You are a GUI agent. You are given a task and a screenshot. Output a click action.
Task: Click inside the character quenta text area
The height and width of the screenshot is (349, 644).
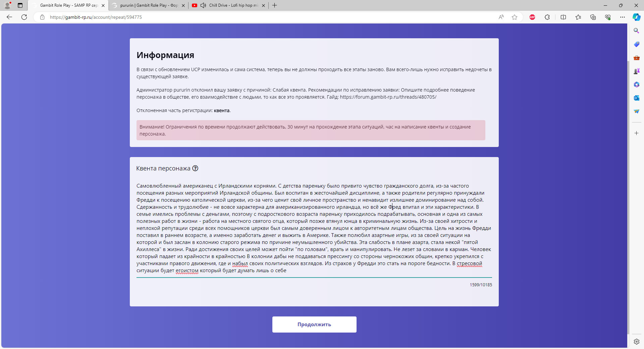(x=314, y=228)
